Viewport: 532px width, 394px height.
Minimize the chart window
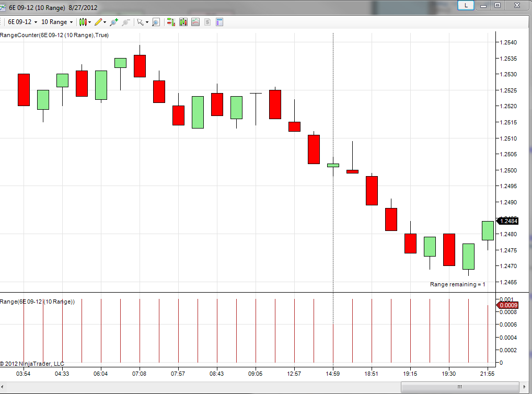pos(483,5)
